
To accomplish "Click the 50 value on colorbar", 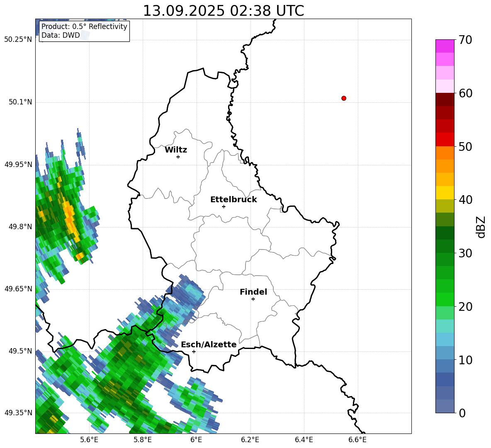I will [x=465, y=147].
